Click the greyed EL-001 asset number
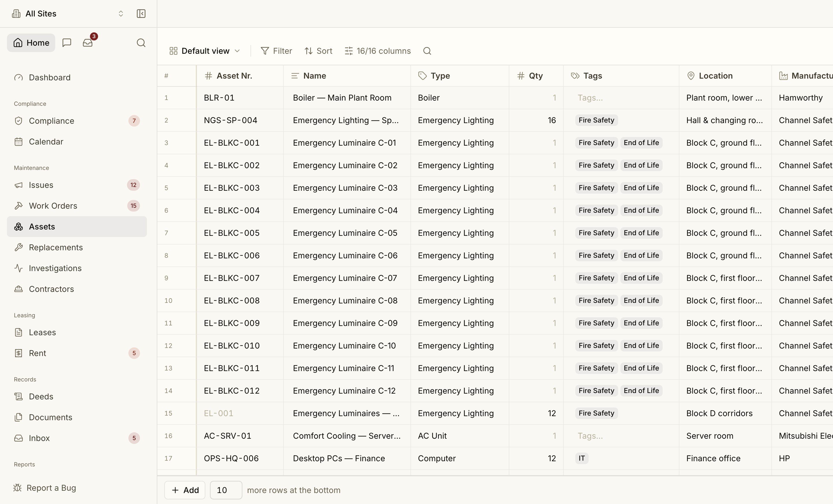 (218, 413)
